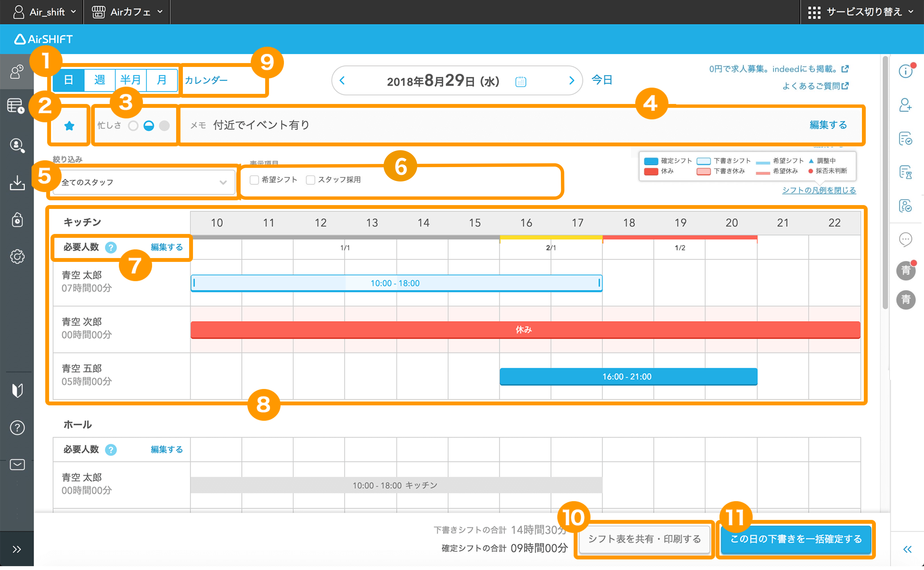Click この日の下書きを一括確定する button

coord(796,539)
